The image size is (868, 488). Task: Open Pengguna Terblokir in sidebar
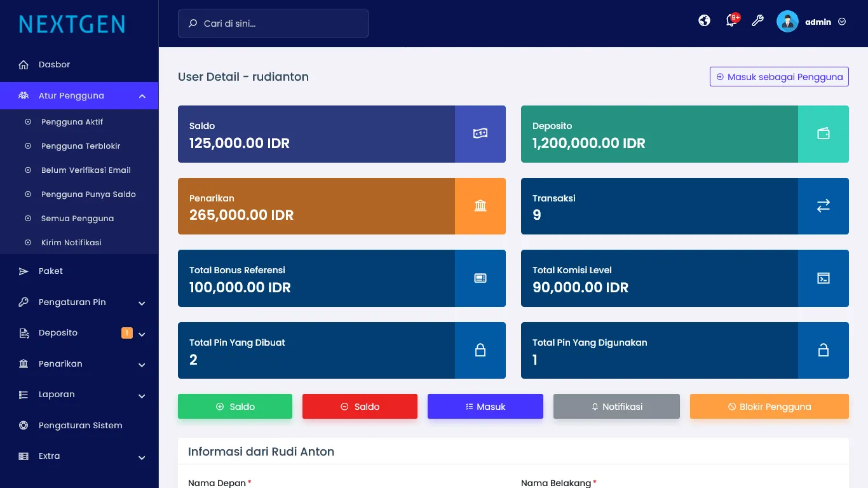81,146
